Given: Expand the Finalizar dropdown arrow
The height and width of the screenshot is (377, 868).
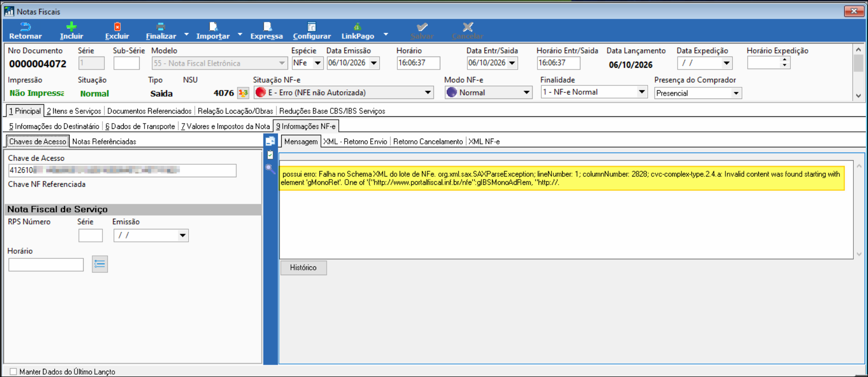Looking at the screenshot, I should tap(187, 35).
